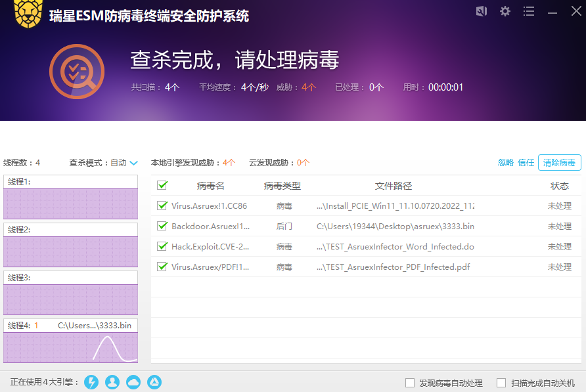Click the Install_PCIE_Win11 file path
The width and height of the screenshot is (586, 392).
point(395,206)
